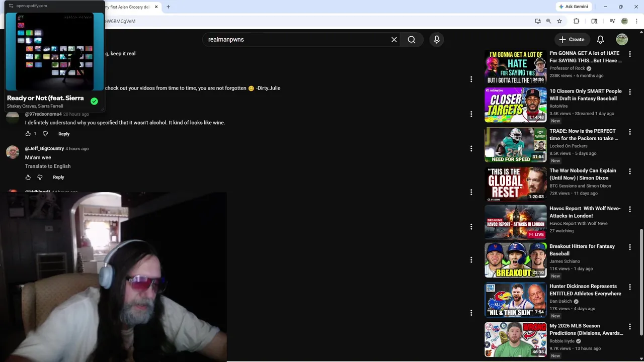Open the Global Reset thumbnail
644x362 pixels.
click(515, 184)
